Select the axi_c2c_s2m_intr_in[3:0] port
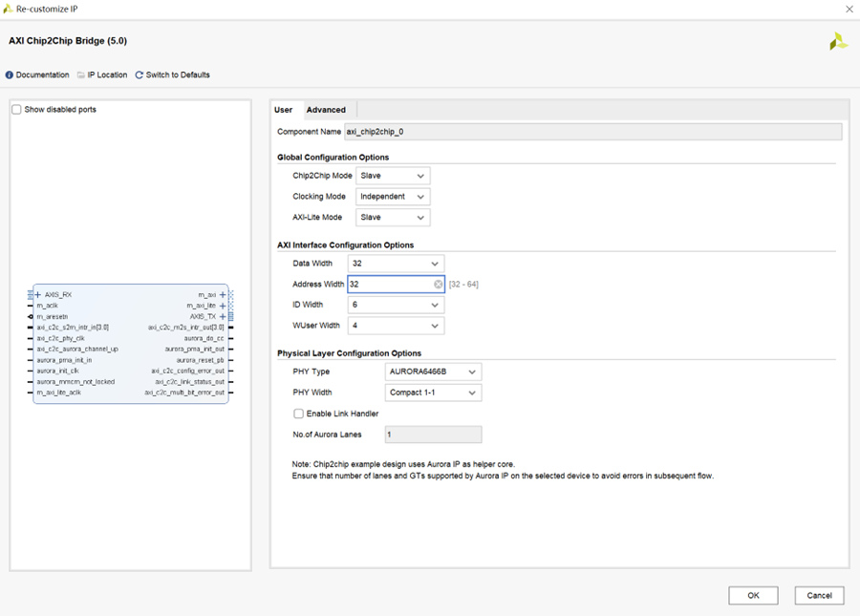Viewport: 860px width, 616px height. 73,328
